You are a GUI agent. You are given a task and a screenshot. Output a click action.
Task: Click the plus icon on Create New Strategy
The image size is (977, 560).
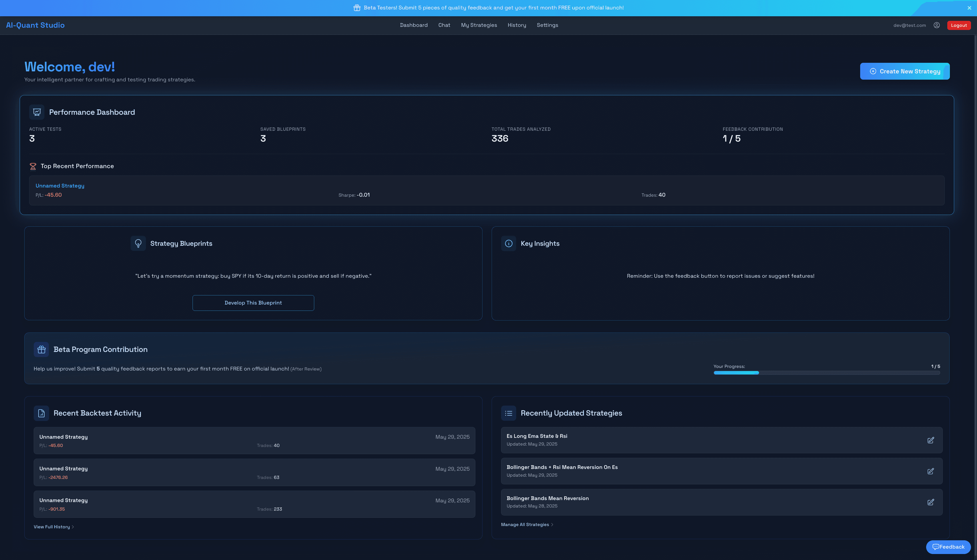tap(873, 72)
